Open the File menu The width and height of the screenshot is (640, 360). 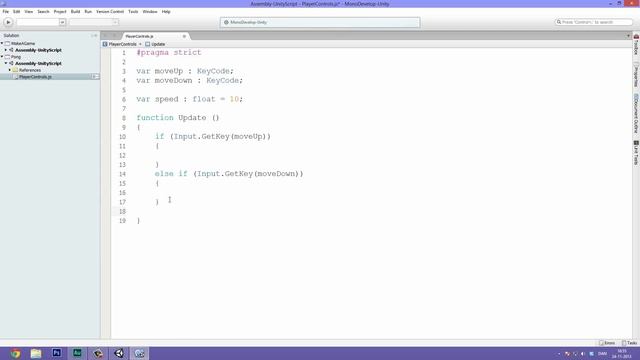click(6, 12)
